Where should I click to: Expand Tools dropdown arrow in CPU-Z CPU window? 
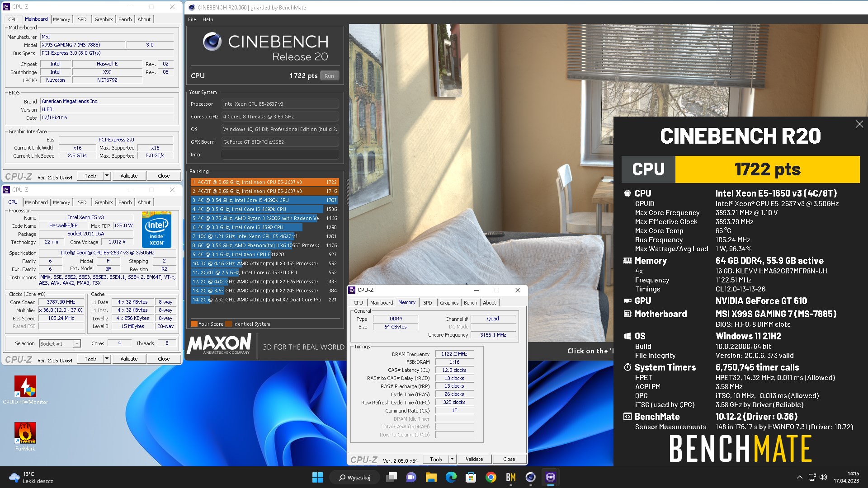(x=107, y=359)
